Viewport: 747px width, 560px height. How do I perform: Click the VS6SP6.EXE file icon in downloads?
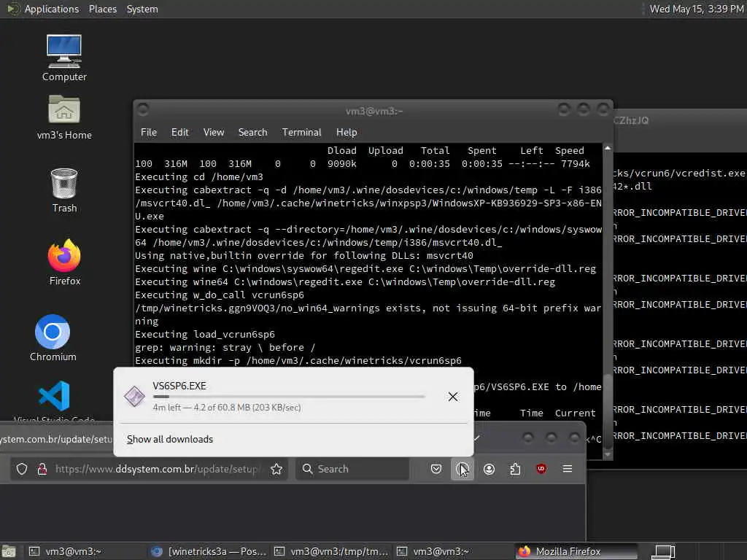click(x=134, y=396)
